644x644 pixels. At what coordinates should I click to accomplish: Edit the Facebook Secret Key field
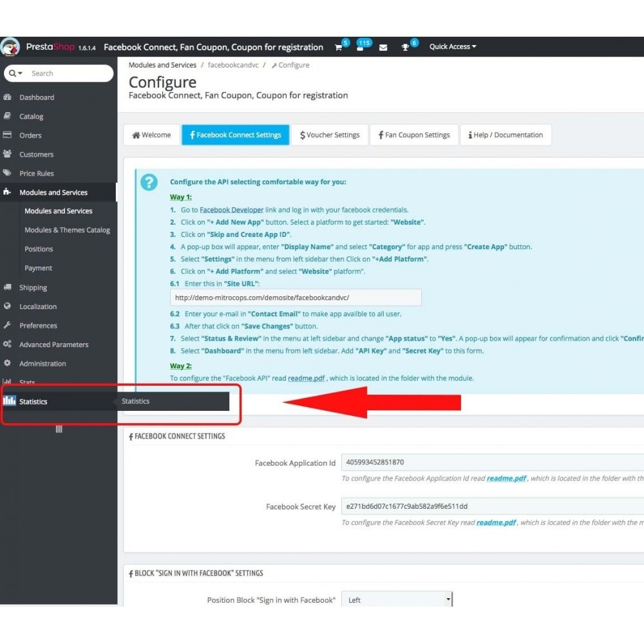[x=493, y=506]
